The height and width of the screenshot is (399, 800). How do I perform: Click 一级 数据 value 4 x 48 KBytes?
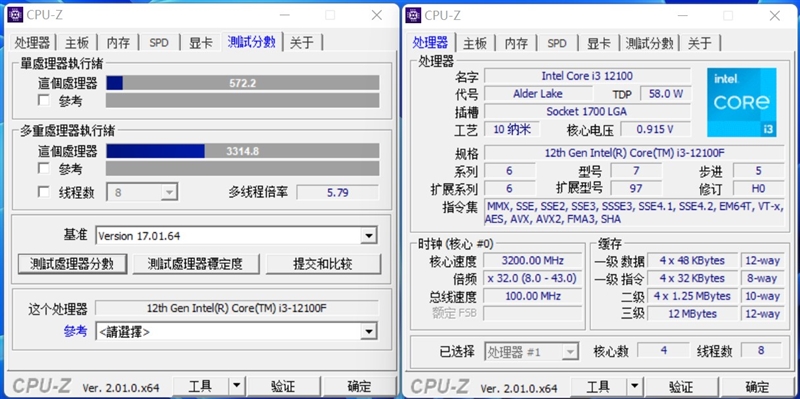(692, 260)
